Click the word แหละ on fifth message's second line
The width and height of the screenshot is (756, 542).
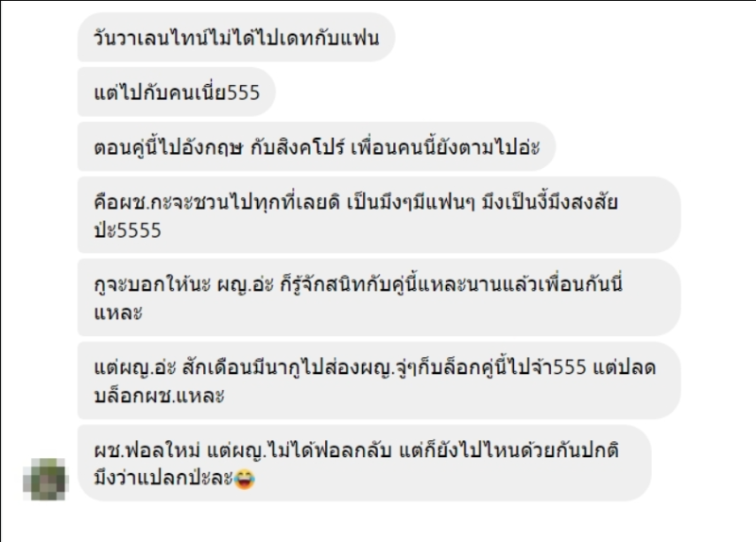118,313
